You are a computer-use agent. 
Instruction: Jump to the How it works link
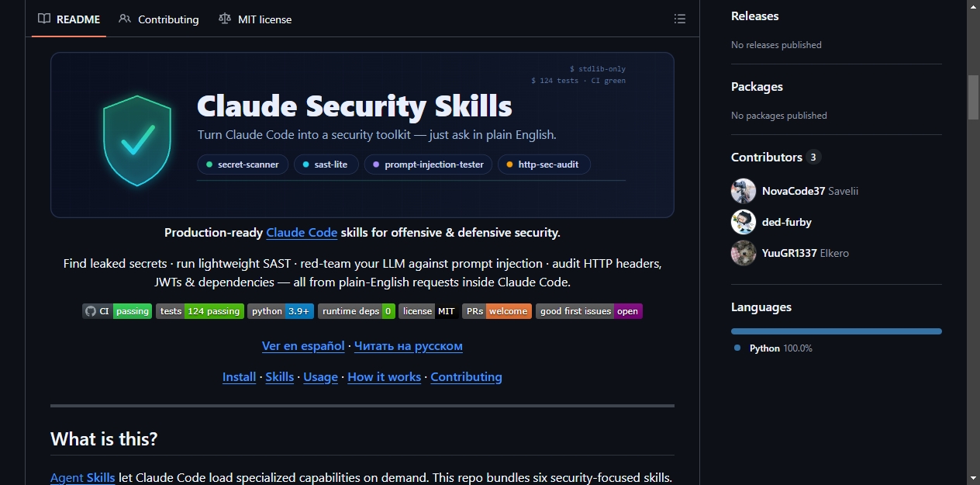click(385, 377)
